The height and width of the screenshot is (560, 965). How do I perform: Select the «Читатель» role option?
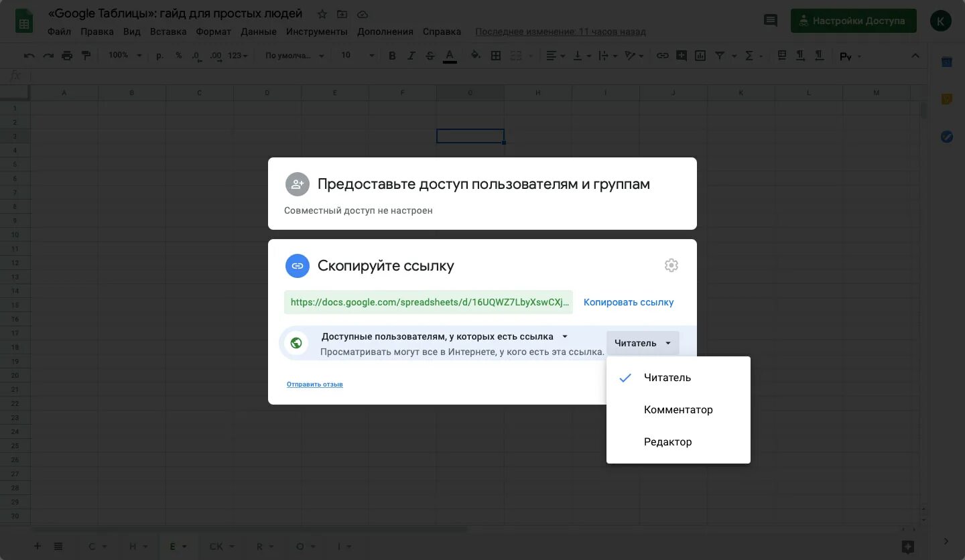pos(678,378)
